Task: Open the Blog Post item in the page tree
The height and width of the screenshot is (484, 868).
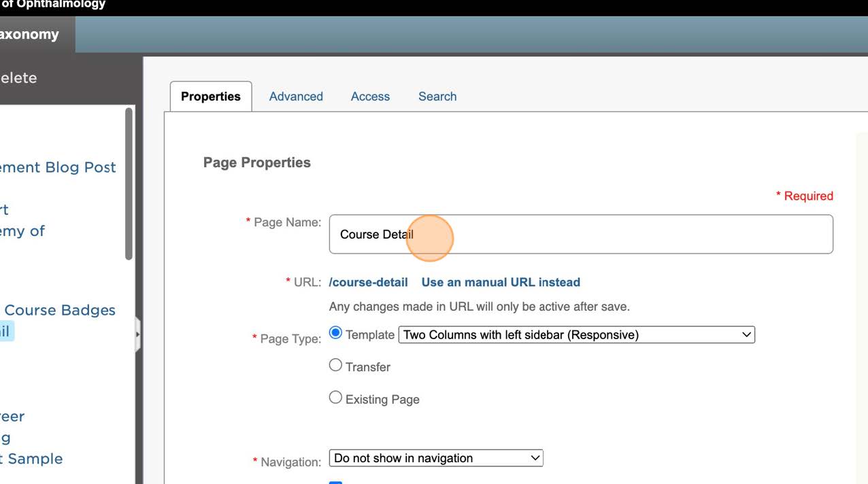Action: [x=58, y=167]
